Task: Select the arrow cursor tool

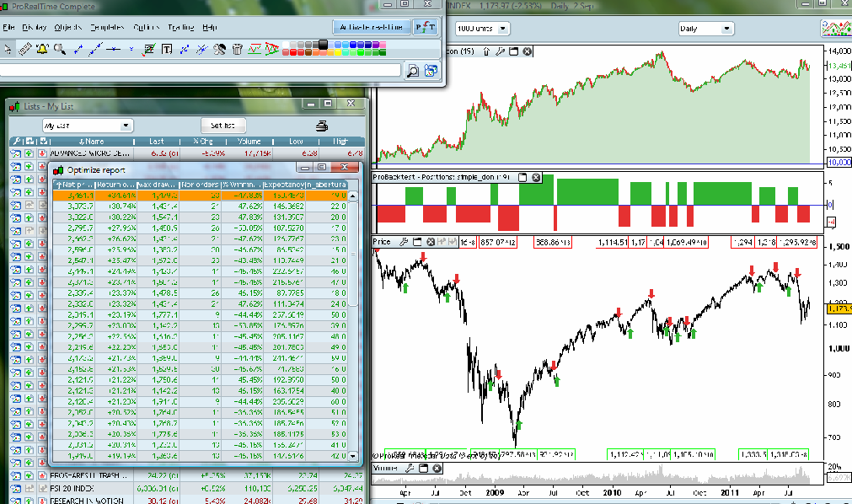Action: pyautogui.click(x=8, y=50)
